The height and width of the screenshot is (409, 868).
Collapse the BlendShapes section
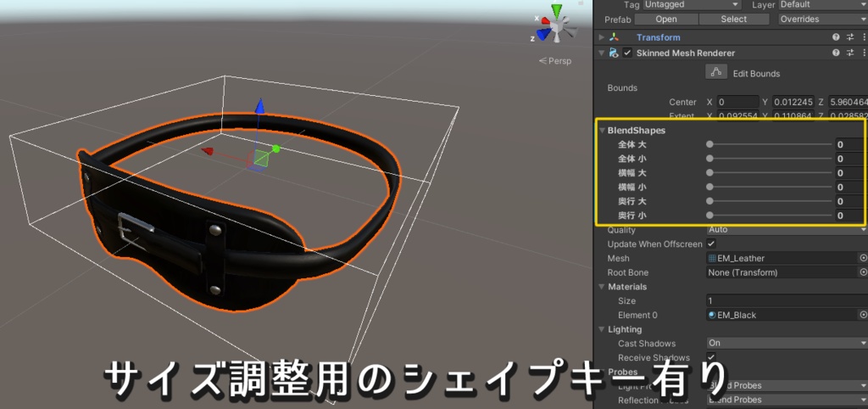603,131
